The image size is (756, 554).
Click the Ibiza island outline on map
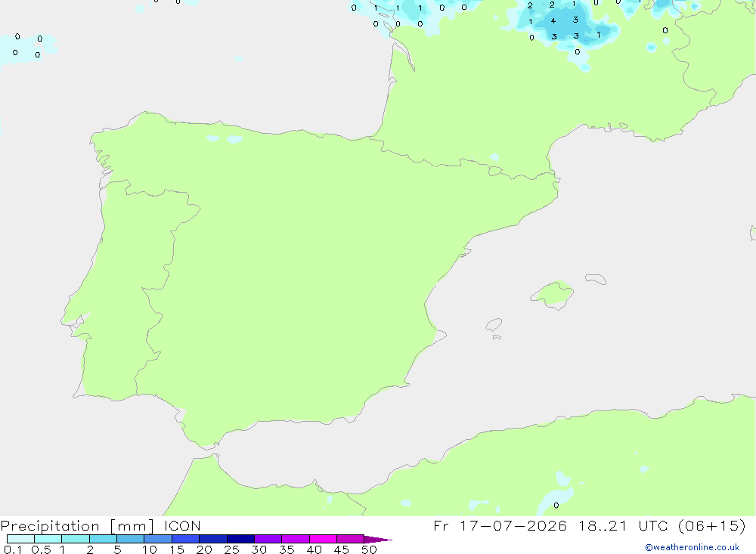(x=494, y=324)
